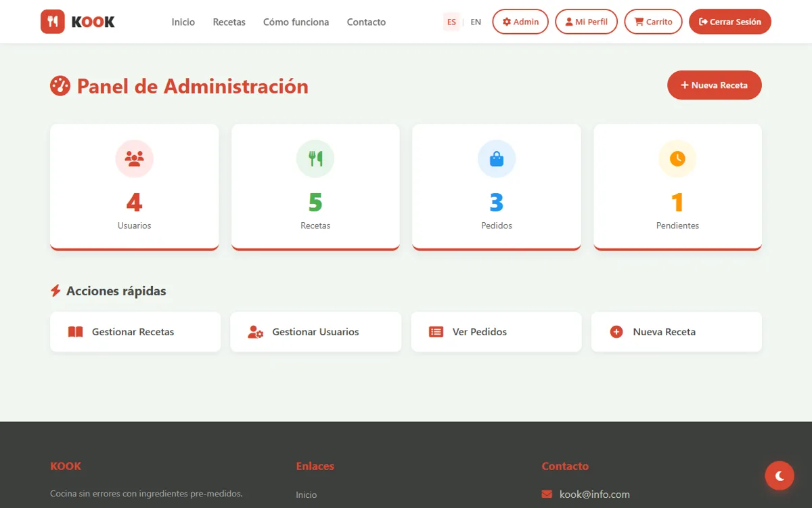Click the users group icon in Usuarios card
The height and width of the screenshot is (508, 812).
(x=135, y=158)
